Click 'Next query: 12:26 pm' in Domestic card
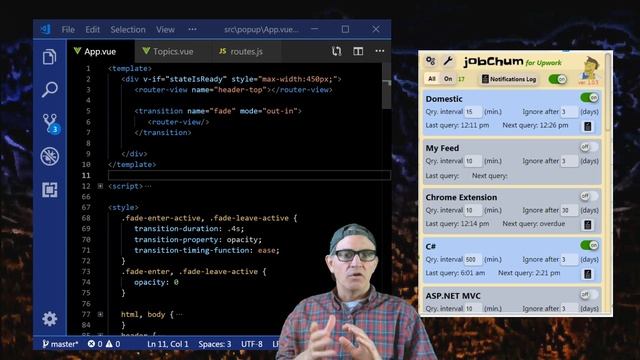640x360 pixels. 535,125
